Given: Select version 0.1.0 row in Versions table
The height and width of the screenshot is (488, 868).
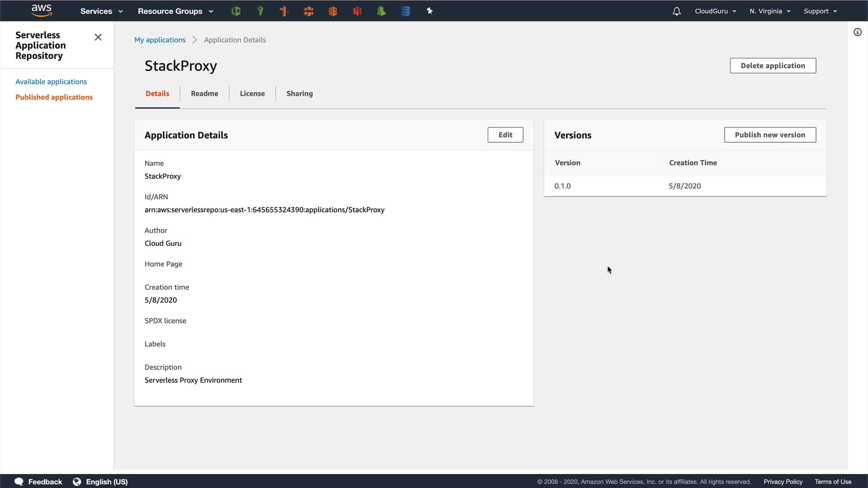Looking at the screenshot, I should [562, 186].
